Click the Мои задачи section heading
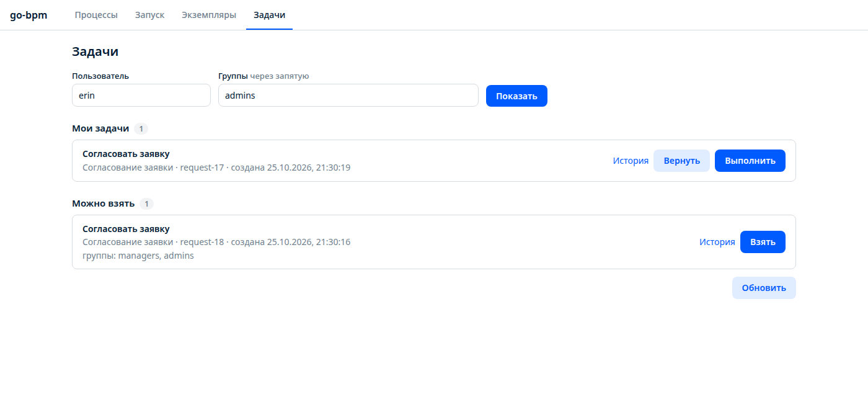This screenshot has width=868, height=420. pos(100,128)
